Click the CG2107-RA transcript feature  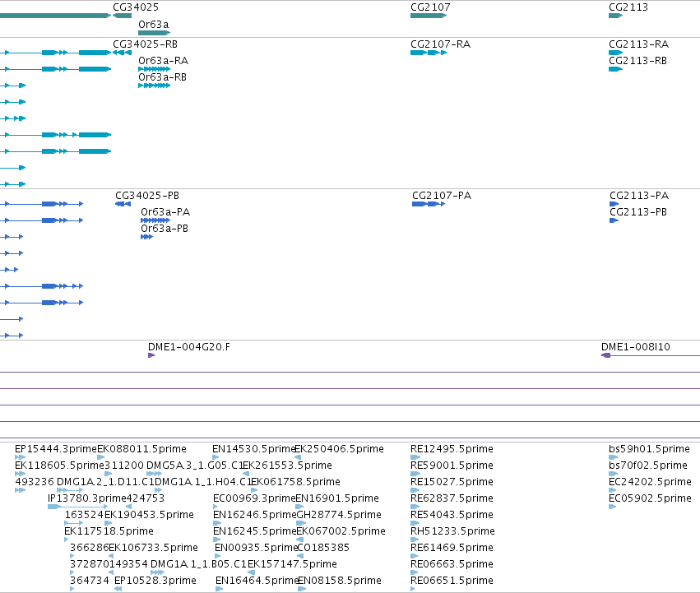coord(429,53)
